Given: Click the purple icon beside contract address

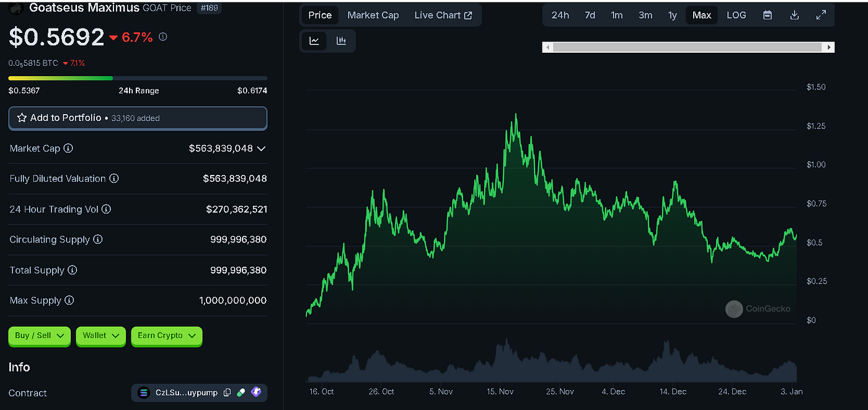Looking at the screenshot, I should [256, 393].
